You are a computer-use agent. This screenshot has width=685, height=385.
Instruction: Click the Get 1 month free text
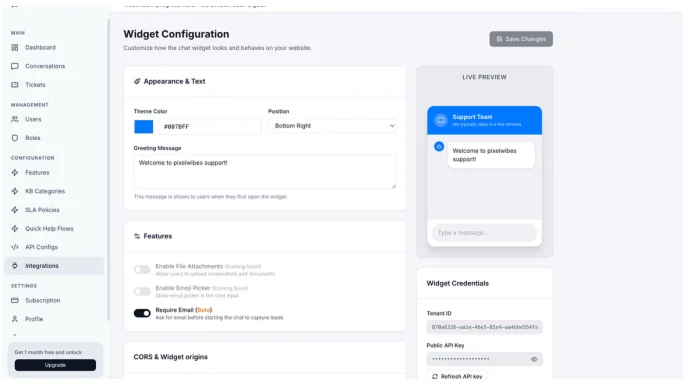pos(48,352)
